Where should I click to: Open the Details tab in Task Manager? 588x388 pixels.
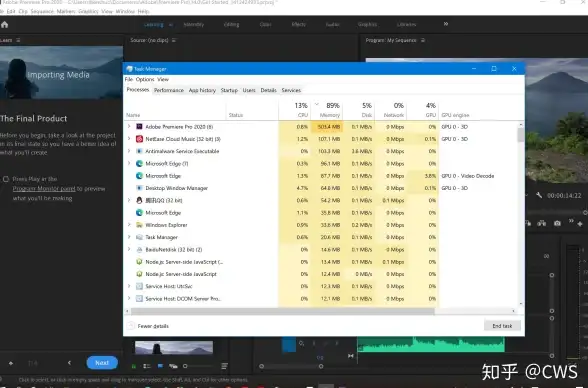coord(268,90)
